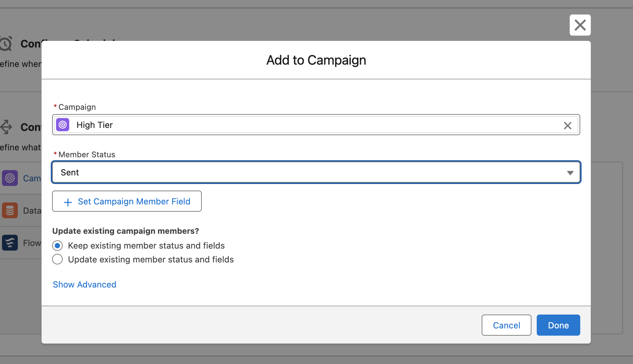Screen dimensions: 633x364
Task: Click the High Tier campaign field
Action: (x=297, y=125)
